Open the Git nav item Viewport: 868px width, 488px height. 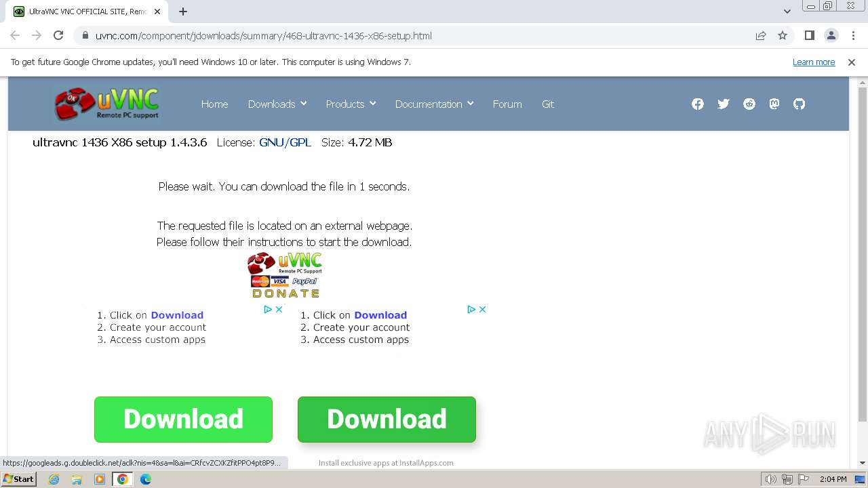[548, 104]
